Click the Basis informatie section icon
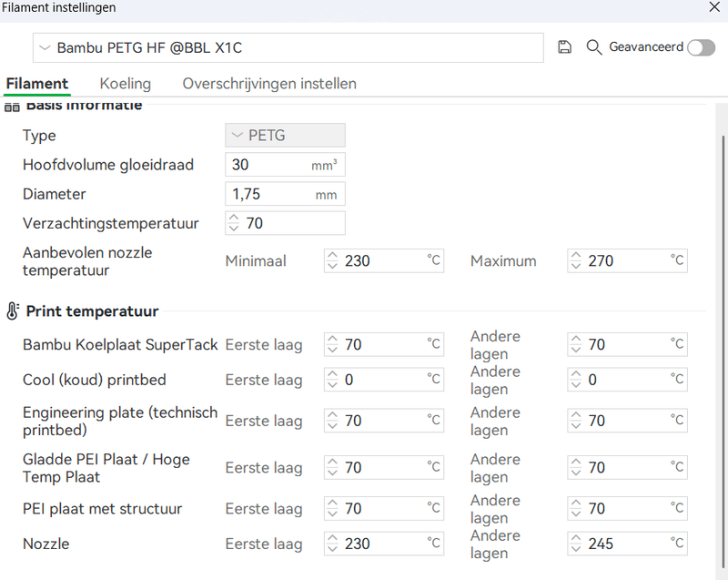Screen dimensions: 728x580 [12, 107]
